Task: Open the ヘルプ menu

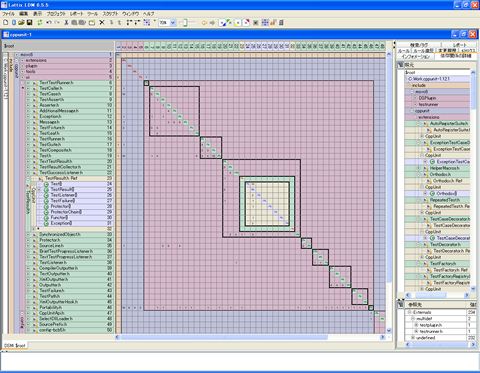Action: click(148, 14)
